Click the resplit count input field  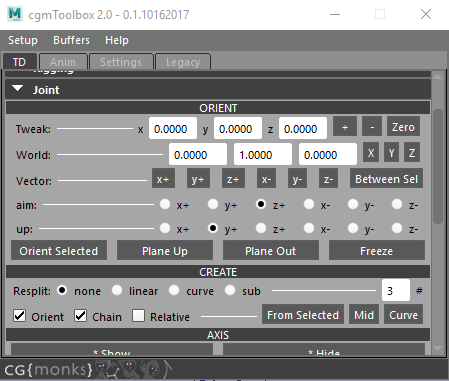[396, 290]
